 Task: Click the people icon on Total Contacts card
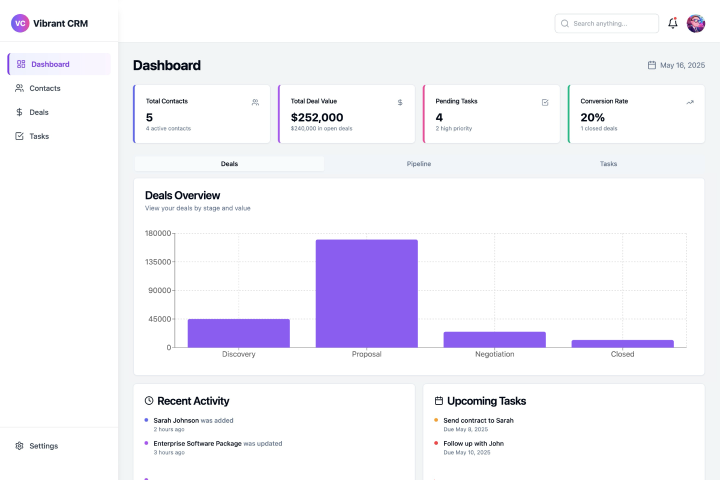click(256, 102)
